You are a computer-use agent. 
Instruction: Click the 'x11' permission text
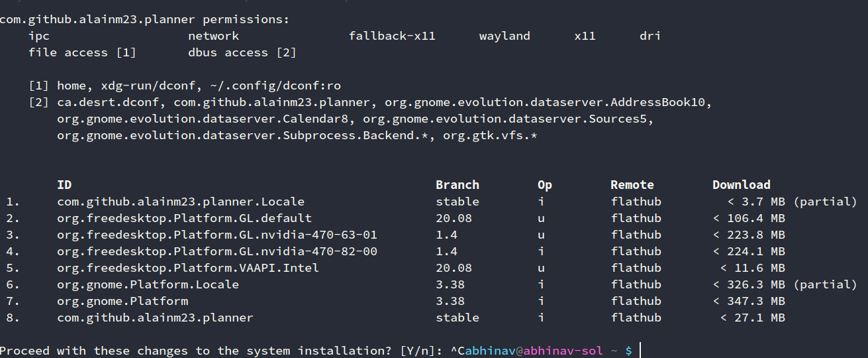(585, 36)
